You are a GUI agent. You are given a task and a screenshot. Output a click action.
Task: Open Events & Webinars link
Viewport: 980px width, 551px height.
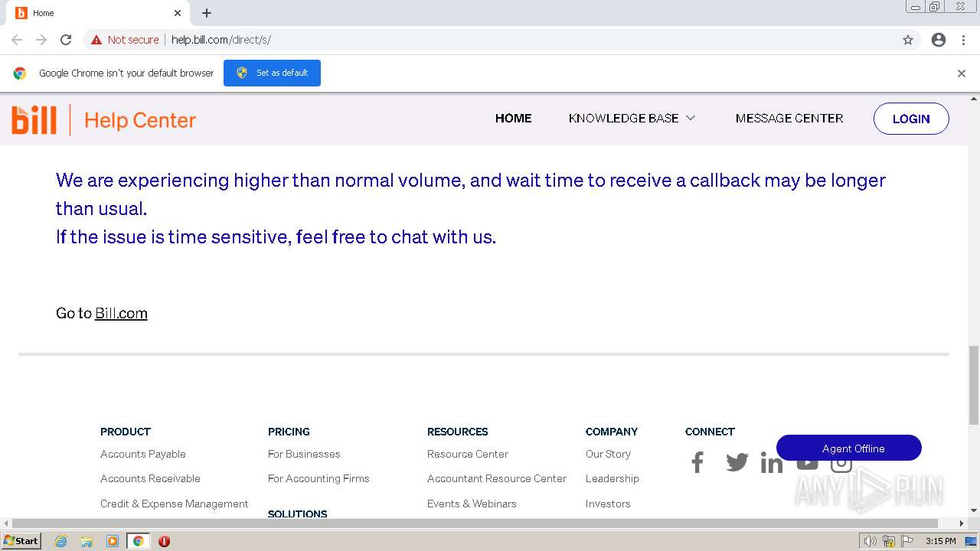point(472,504)
